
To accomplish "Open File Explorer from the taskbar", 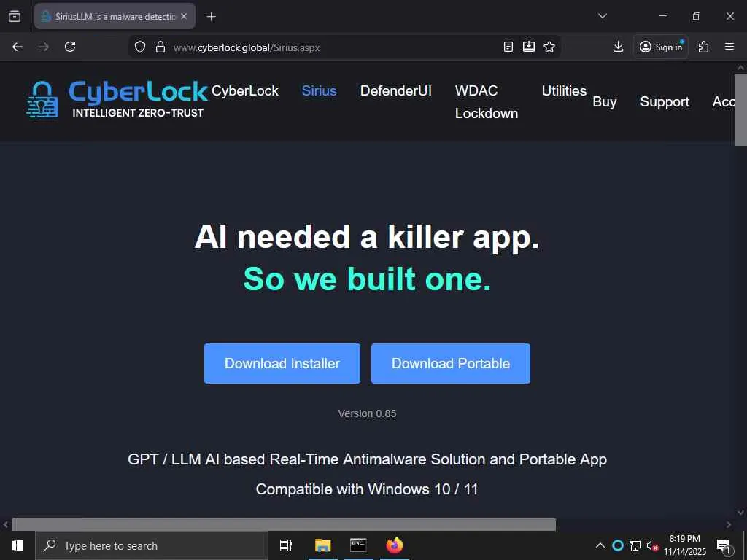I will [322, 545].
